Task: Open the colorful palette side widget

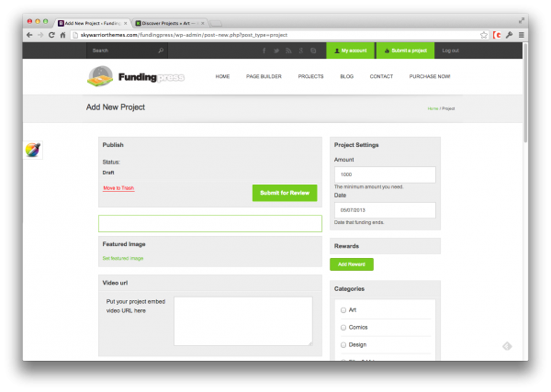Action: 33,150
